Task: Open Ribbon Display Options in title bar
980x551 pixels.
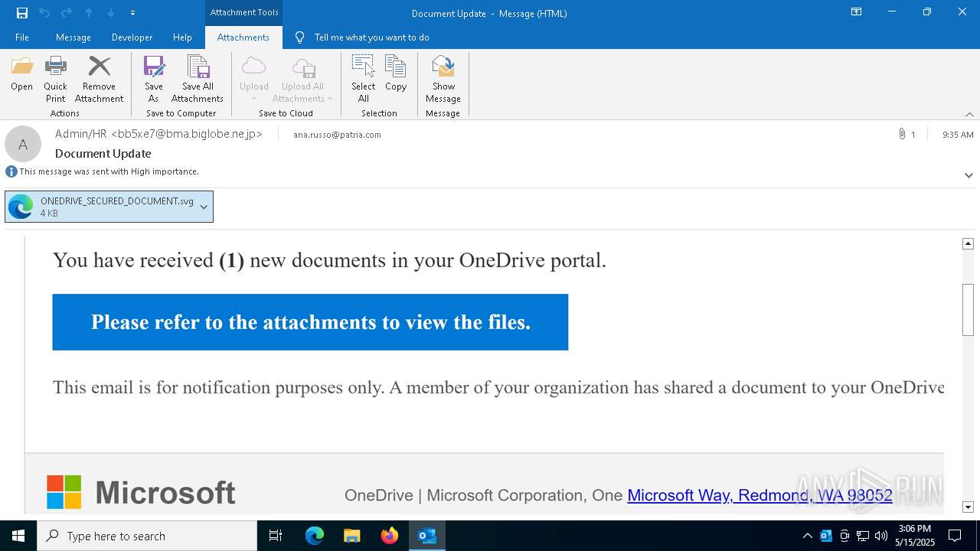Action: 856,11
